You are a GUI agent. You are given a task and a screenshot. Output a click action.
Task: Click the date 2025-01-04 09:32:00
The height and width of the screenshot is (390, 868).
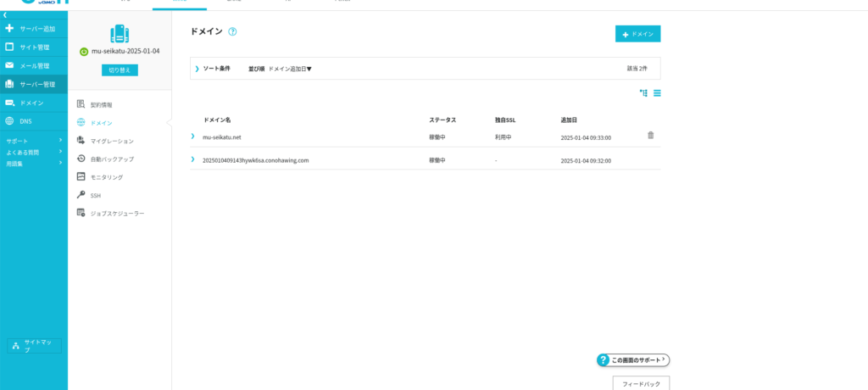coord(586,160)
